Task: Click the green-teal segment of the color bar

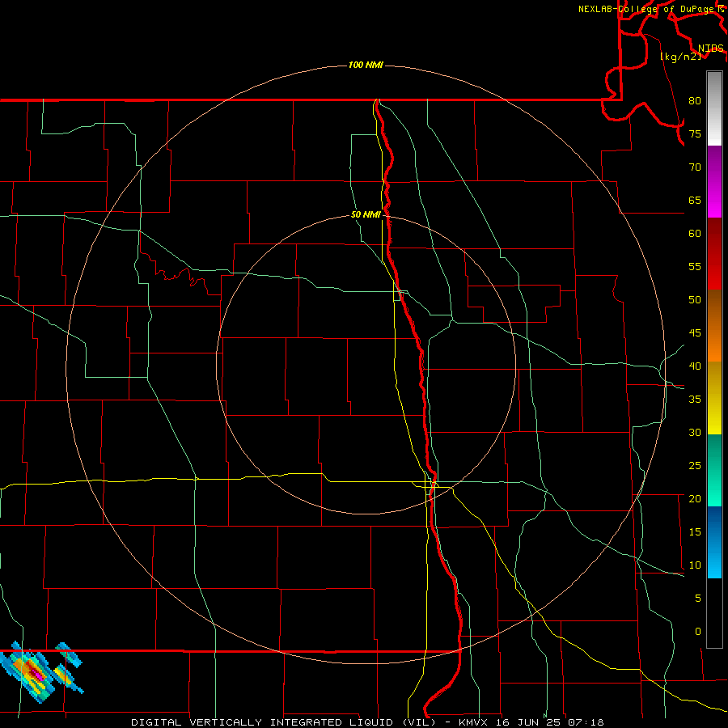Action: (714, 470)
